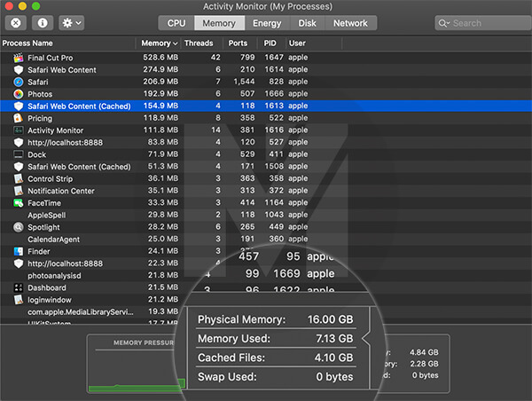Viewport: 532px width, 401px height.
Task: Select the CalendarAgent process row
Action: point(266,239)
